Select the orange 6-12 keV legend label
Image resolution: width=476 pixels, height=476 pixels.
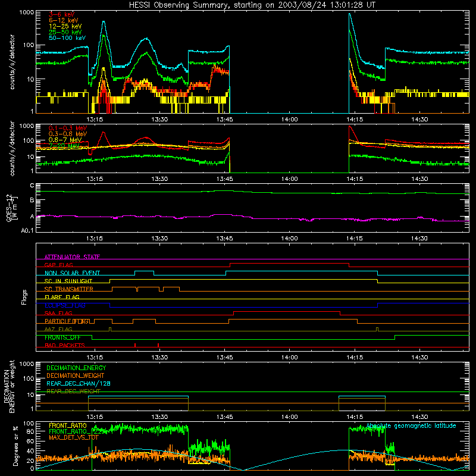(x=64, y=20)
